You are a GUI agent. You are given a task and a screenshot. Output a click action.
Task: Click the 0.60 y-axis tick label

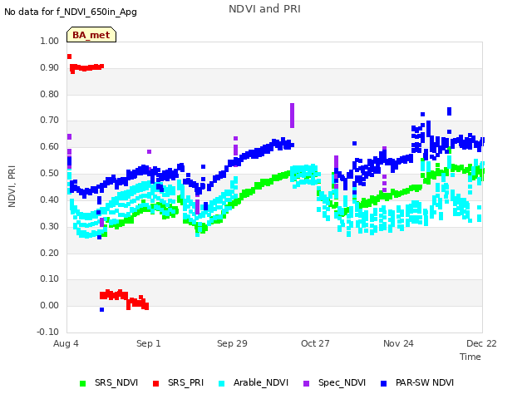(50, 146)
